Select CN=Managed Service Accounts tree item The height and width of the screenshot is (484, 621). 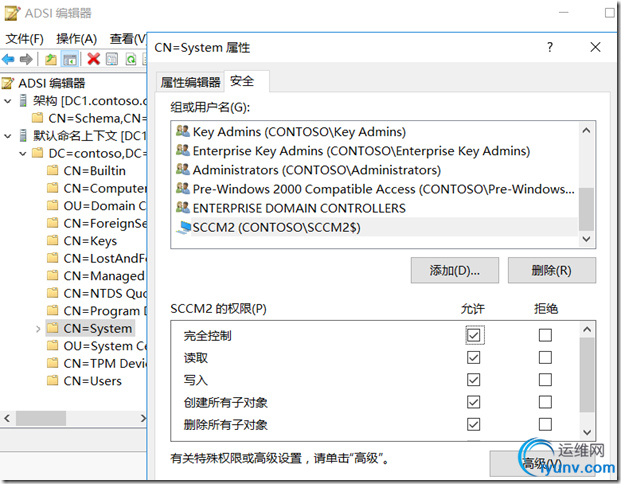105,276
